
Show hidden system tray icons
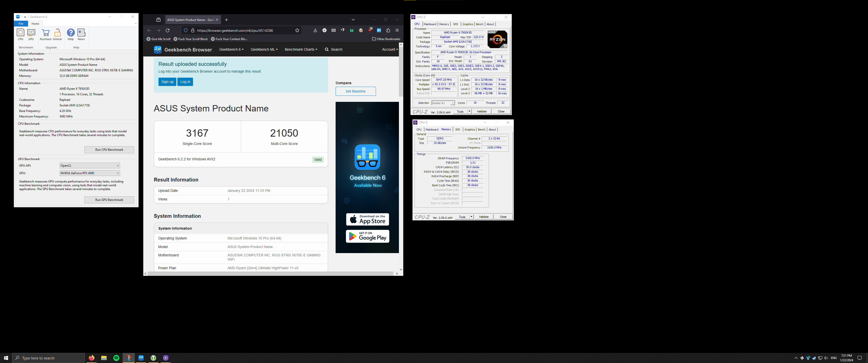coord(796,358)
